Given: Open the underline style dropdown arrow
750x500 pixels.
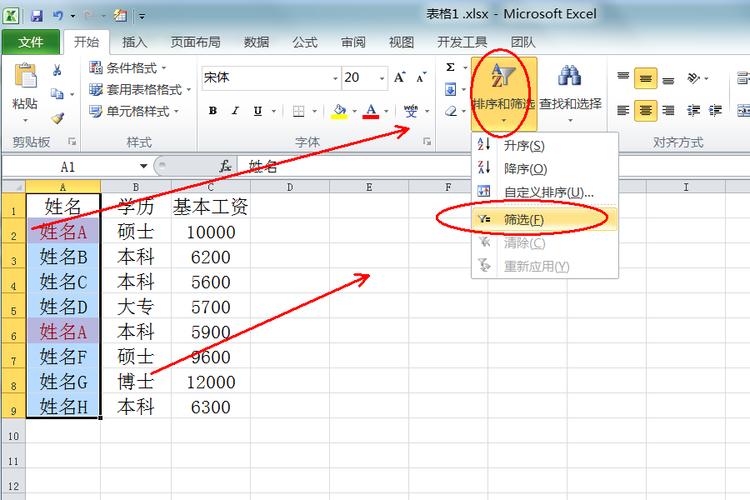Looking at the screenshot, I should [274, 111].
